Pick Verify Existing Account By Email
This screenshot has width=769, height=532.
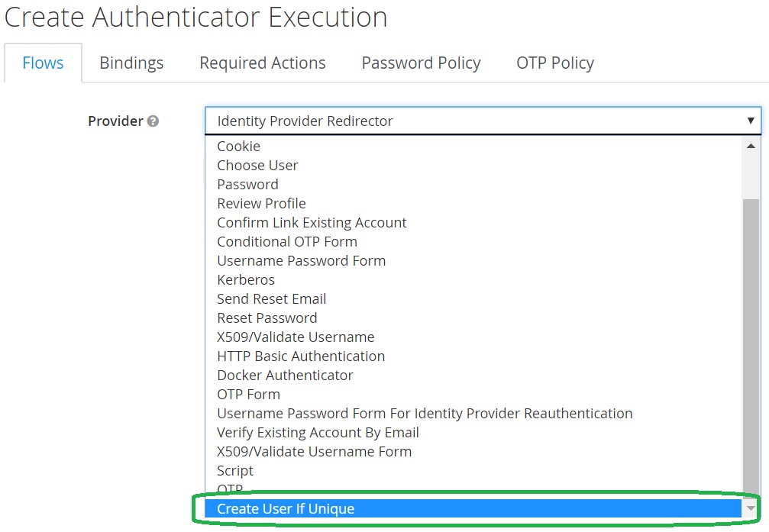318,433
